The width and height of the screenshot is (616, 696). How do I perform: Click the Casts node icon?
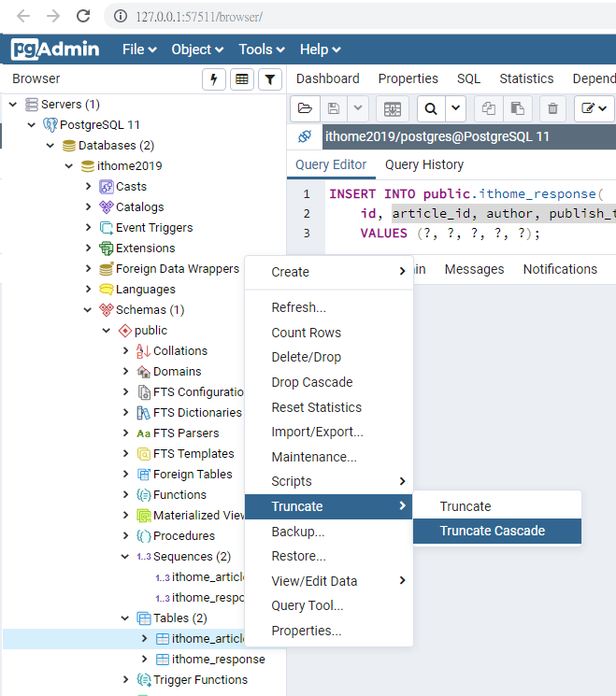click(x=107, y=187)
